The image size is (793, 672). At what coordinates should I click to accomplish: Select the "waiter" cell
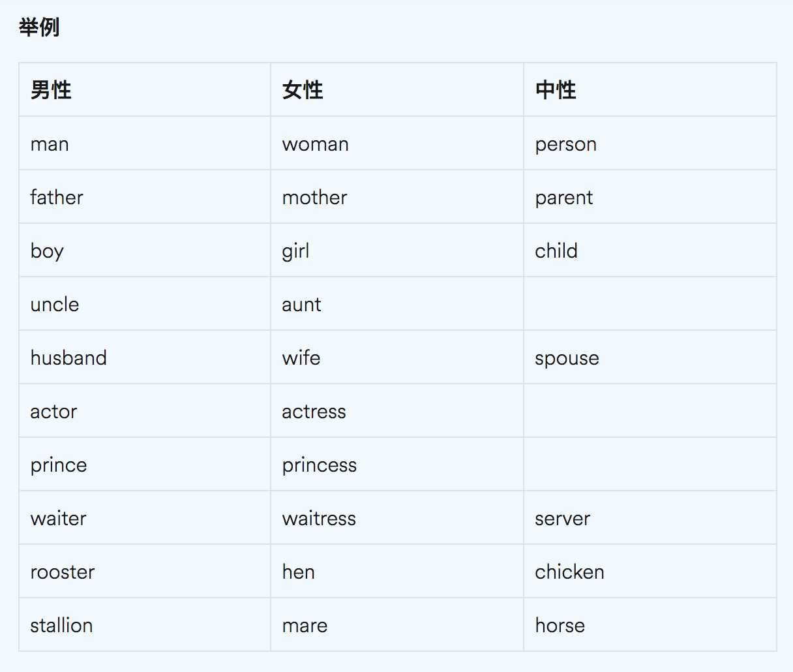click(x=58, y=519)
